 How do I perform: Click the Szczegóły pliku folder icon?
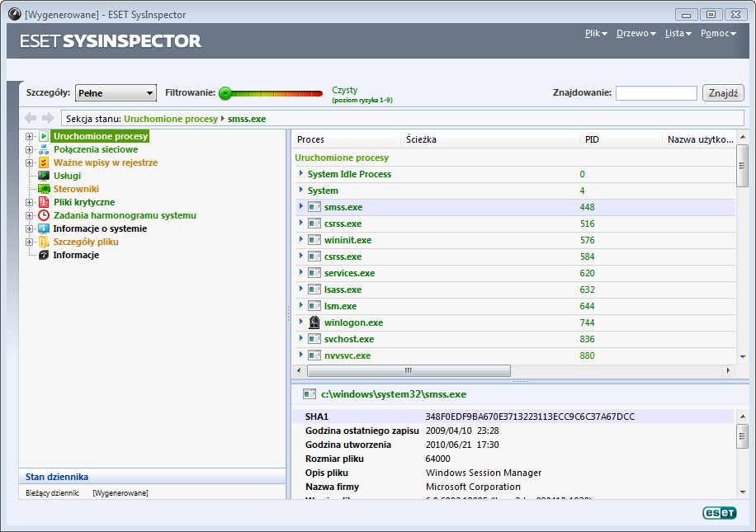coord(44,242)
